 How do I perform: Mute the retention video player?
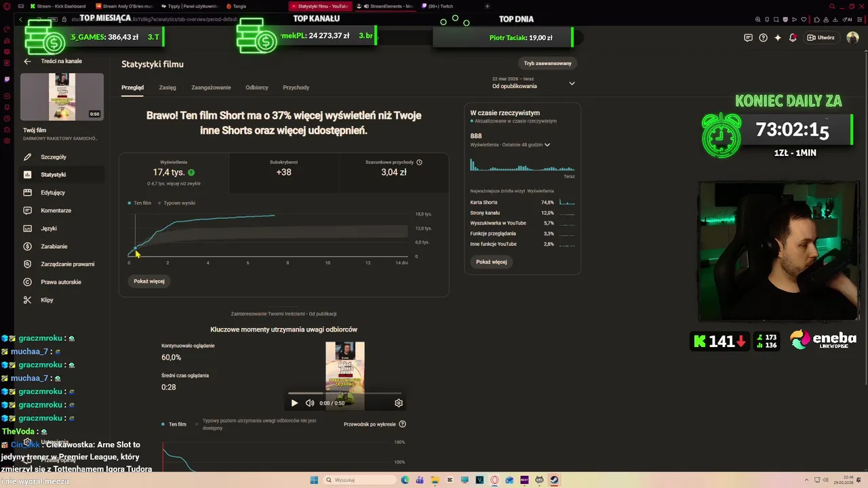310,403
